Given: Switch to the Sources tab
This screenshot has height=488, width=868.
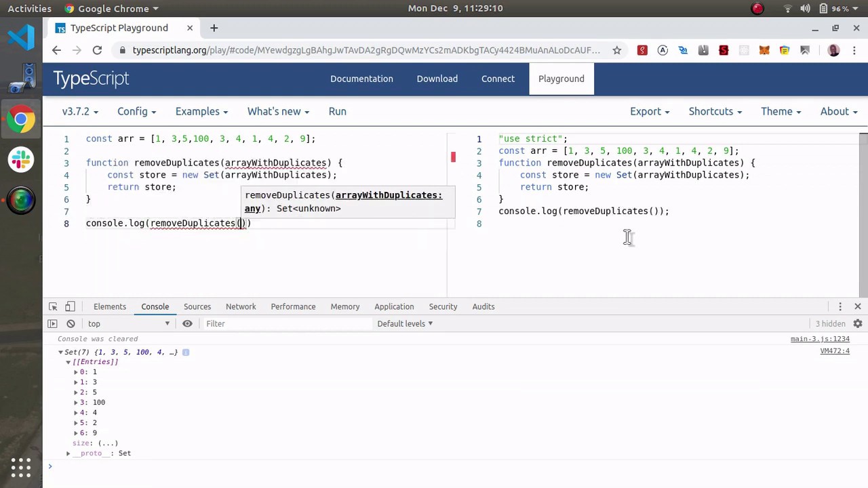Looking at the screenshot, I should click(x=197, y=306).
